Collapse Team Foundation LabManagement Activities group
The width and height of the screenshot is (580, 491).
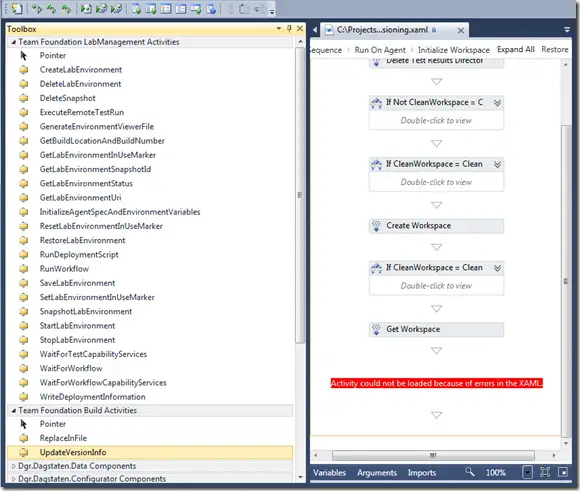[x=13, y=42]
